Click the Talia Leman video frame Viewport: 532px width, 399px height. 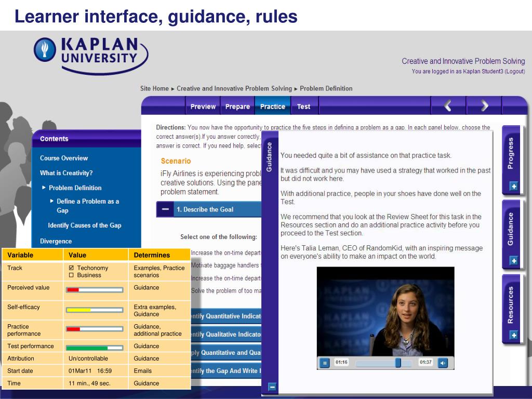[385, 312]
